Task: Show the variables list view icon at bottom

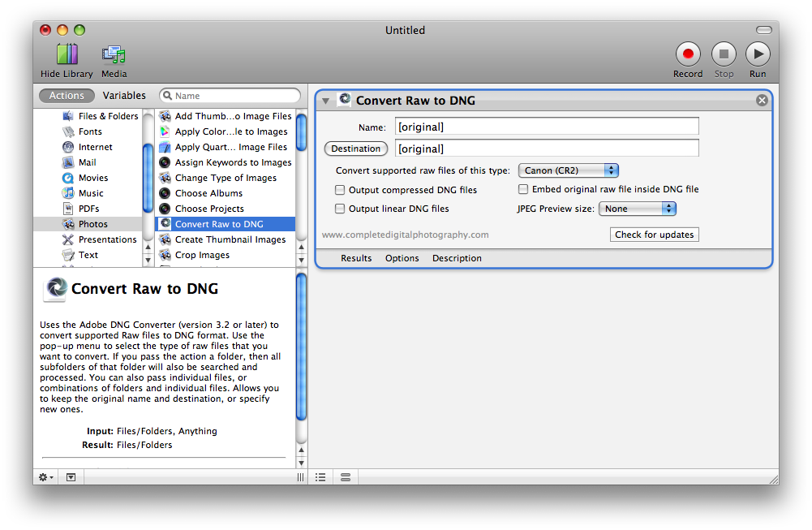Action: 346,477
